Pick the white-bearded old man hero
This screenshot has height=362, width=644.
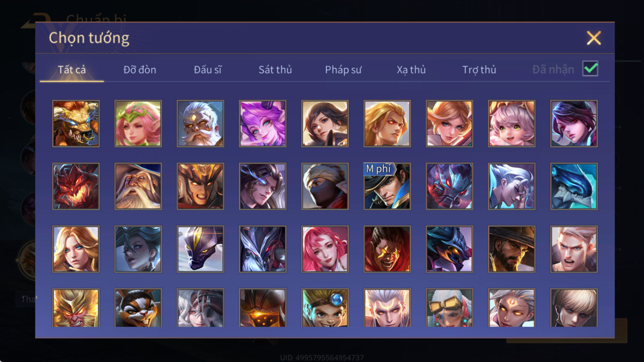pos(200,123)
